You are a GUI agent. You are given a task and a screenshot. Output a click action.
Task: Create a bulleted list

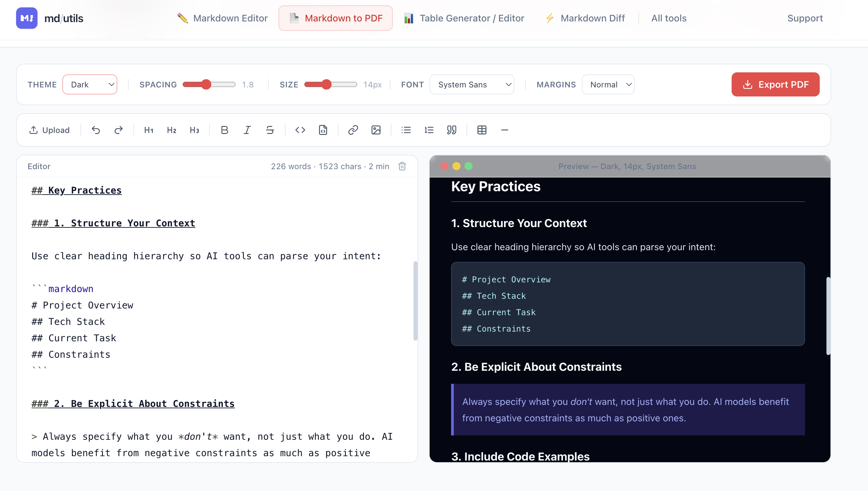406,130
